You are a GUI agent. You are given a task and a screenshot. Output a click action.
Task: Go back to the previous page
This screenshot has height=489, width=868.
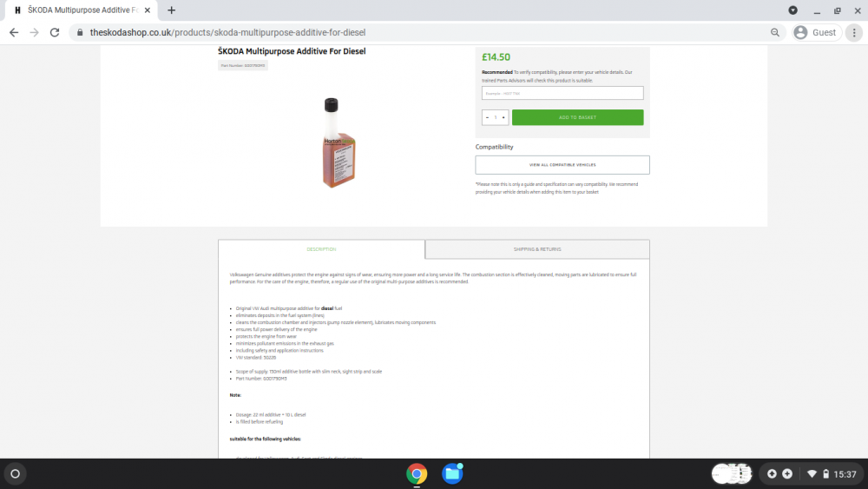click(14, 33)
